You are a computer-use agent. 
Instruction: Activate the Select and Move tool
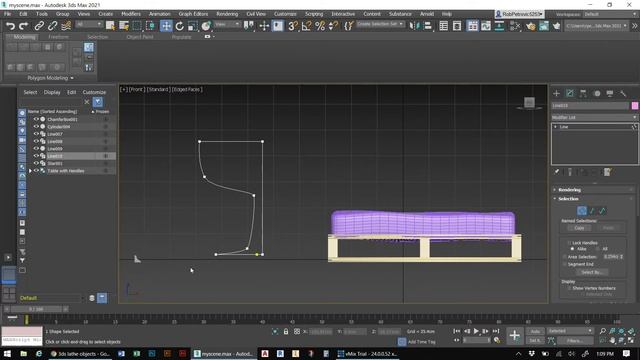click(166, 26)
